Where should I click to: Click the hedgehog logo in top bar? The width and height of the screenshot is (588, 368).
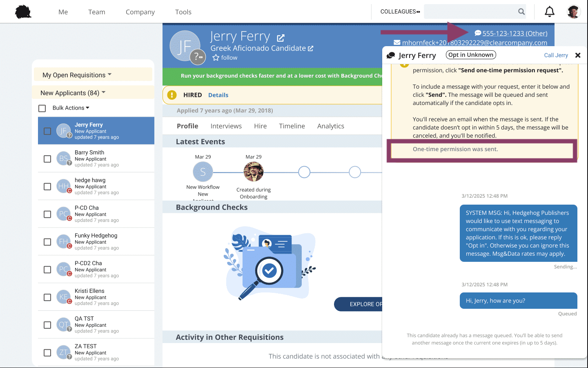[23, 12]
